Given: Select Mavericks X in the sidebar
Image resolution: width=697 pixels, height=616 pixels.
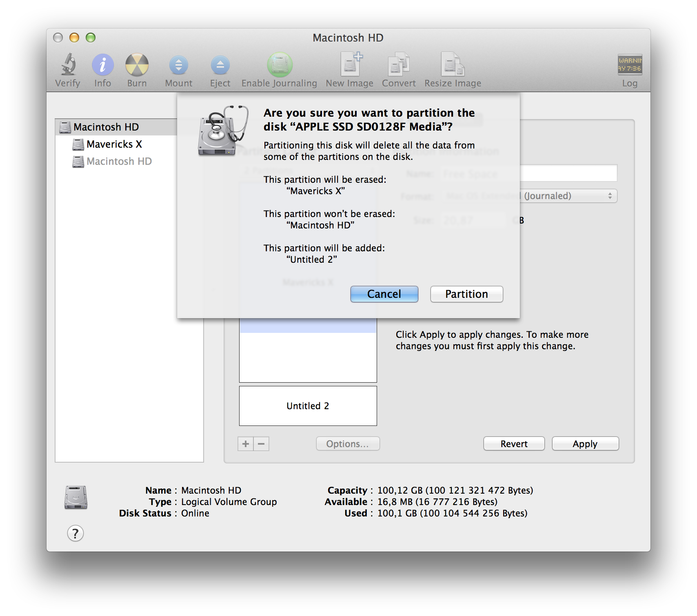Looking at the screenshot, I should (x=114, y=144).
